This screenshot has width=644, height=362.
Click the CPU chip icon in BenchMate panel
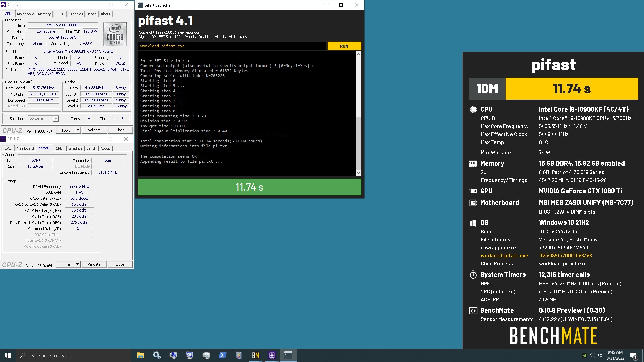point(473,109)
